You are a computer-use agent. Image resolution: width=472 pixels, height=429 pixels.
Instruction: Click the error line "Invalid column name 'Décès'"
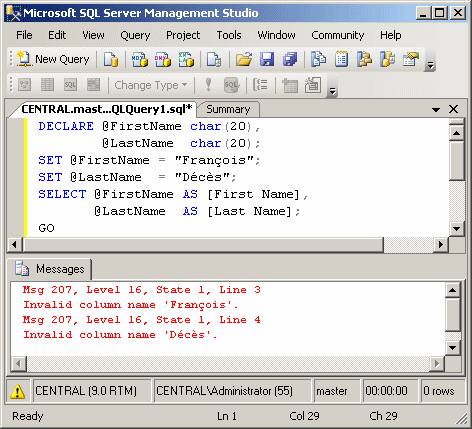pyautogui.click(x=120, y=335)
